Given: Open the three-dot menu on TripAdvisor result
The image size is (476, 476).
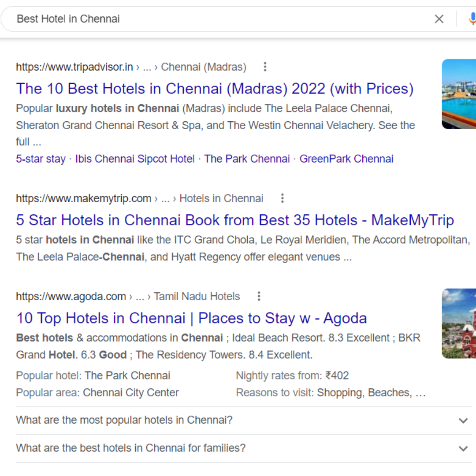Looking at the screenshot, I should tap(265, 67).
